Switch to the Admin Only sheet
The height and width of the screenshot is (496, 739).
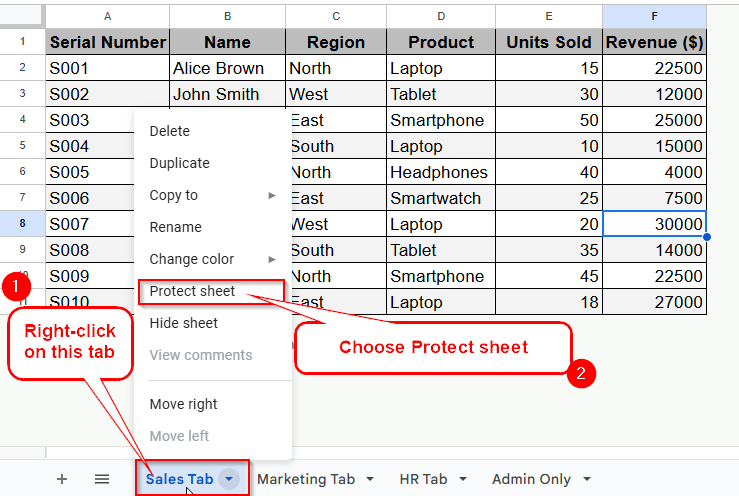[x=532, y=479]
